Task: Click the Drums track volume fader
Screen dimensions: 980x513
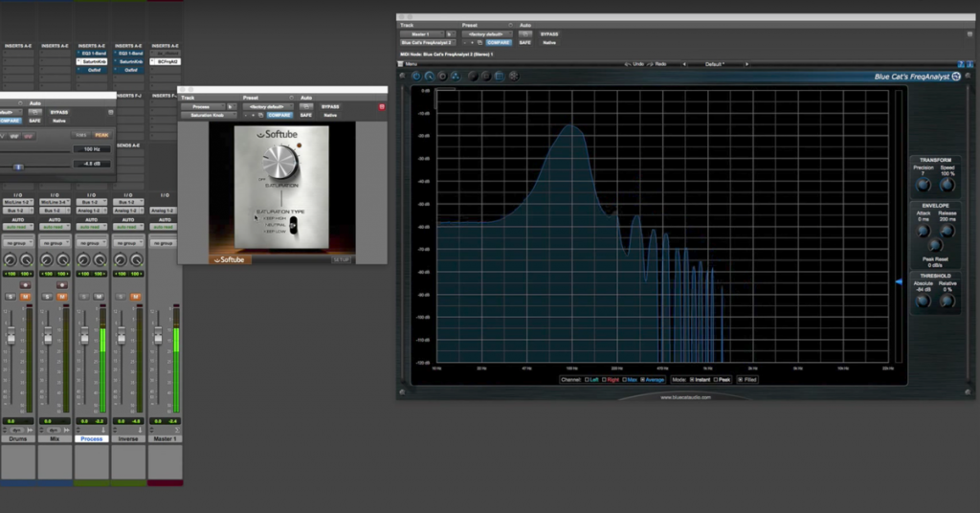Action: tap(11, 338)
